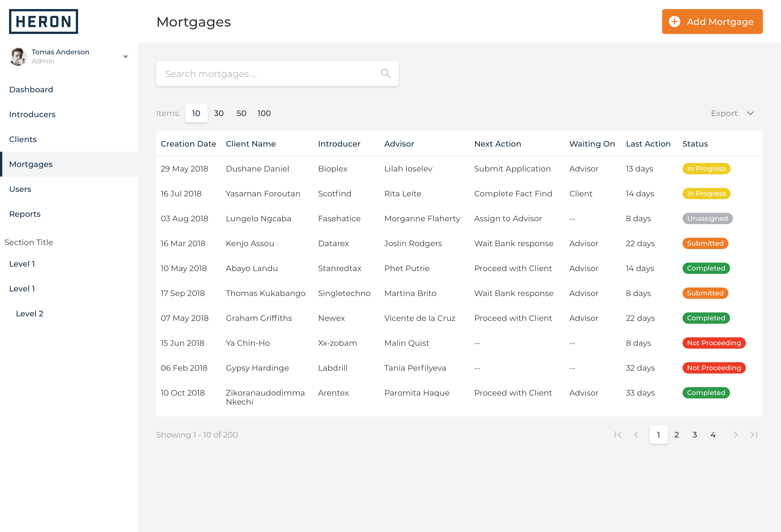Sort by Waiting On column header
Screen dimensions: 781x532
[x=592, y=144]
